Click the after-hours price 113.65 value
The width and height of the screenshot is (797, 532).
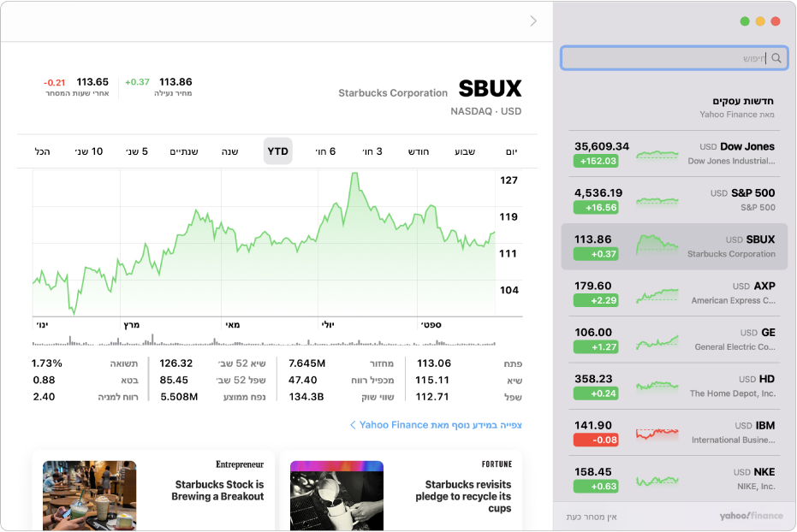pos(92,82)
